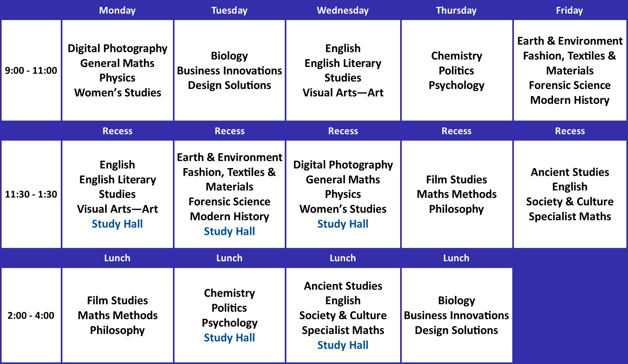Click the Friday column header
This screenshot has width=628, height=364.
click(x=569, y=10)
